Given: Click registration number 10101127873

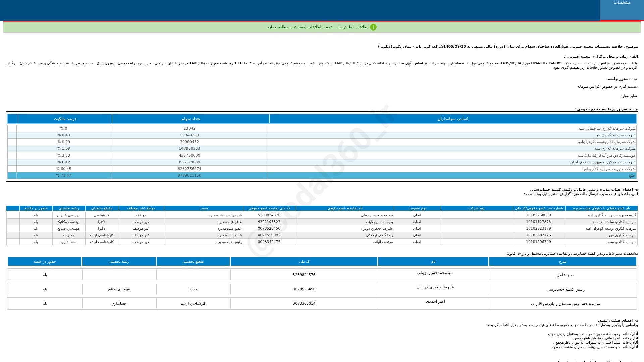Looking at the screenshot, I should click(538, 222).
